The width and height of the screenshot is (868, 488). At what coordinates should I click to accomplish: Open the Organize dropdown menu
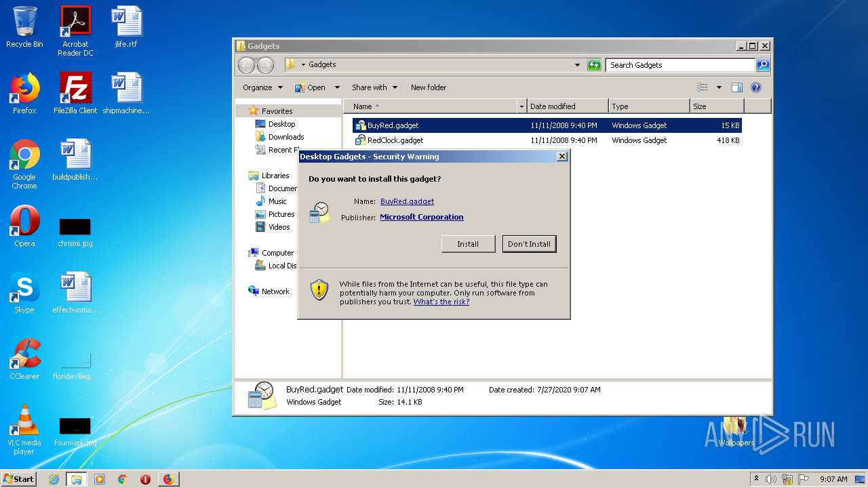click(262, 87)
